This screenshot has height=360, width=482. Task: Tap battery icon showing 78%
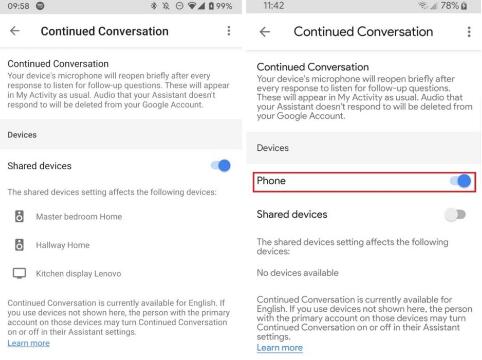464,6
